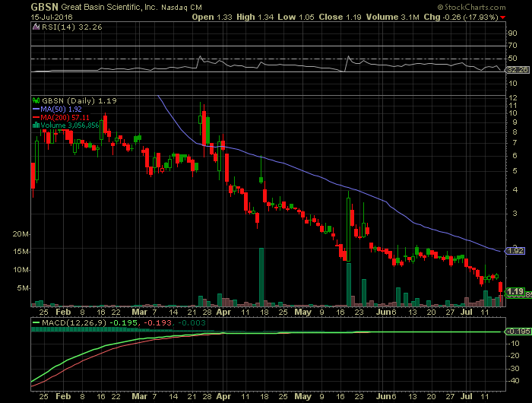Click the 20M volume axis label
The width and height of the screenshot is (532, 403).
click(x=21, y=234)
